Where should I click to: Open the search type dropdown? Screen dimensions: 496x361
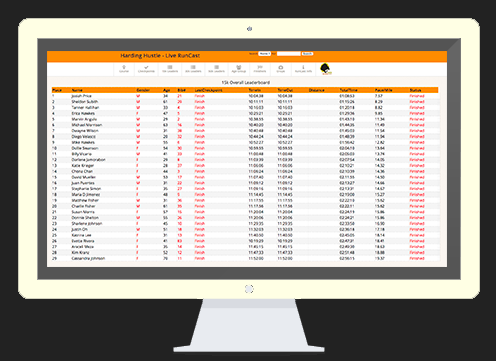(264, 54)
